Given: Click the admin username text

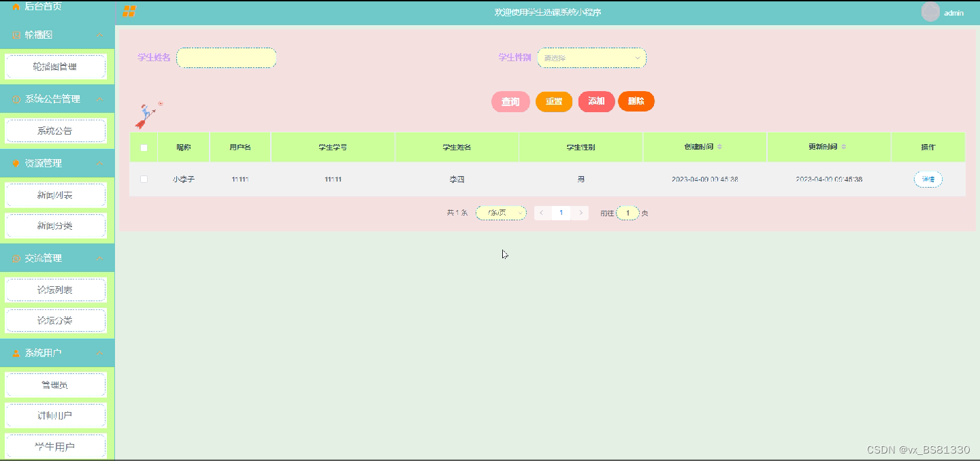Looking at the screenshot, I should point(953,13).
